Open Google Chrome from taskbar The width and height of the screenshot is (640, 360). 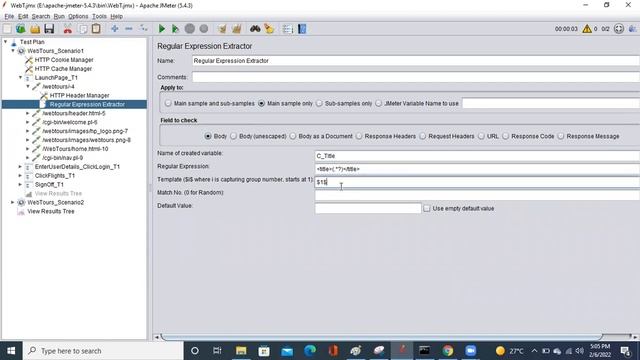(447, 351)
